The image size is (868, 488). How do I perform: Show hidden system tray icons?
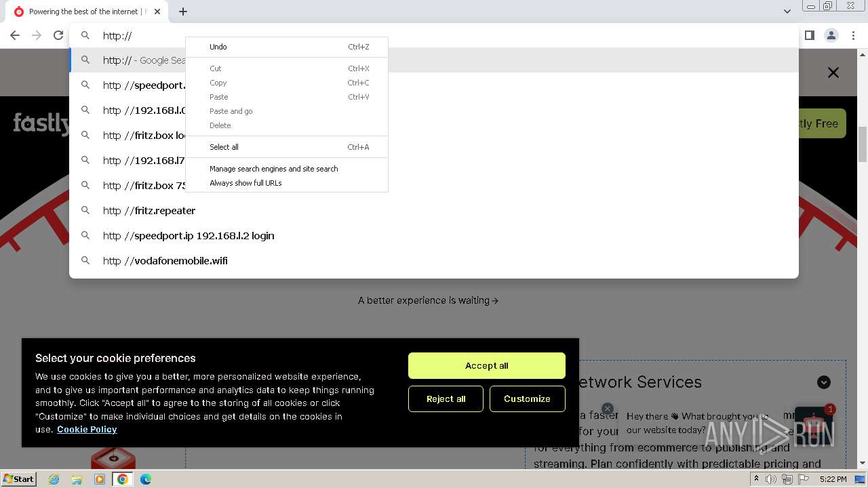tap(756, 479)
